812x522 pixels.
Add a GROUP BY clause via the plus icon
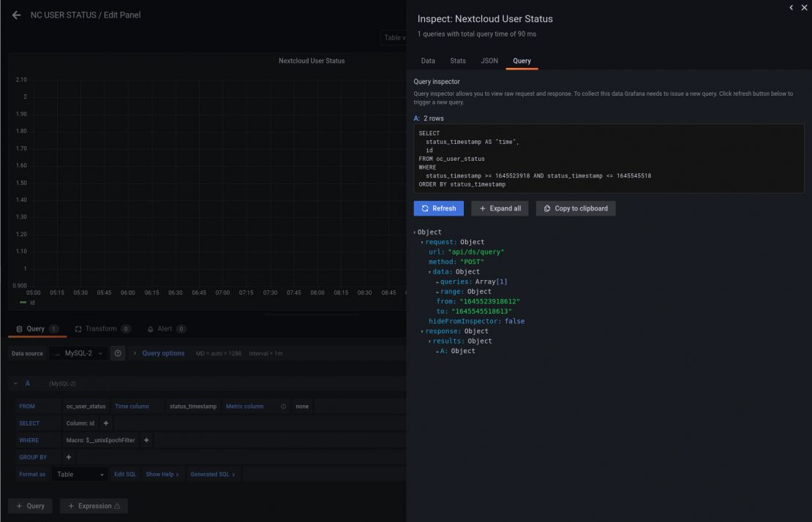click(68, 456)
